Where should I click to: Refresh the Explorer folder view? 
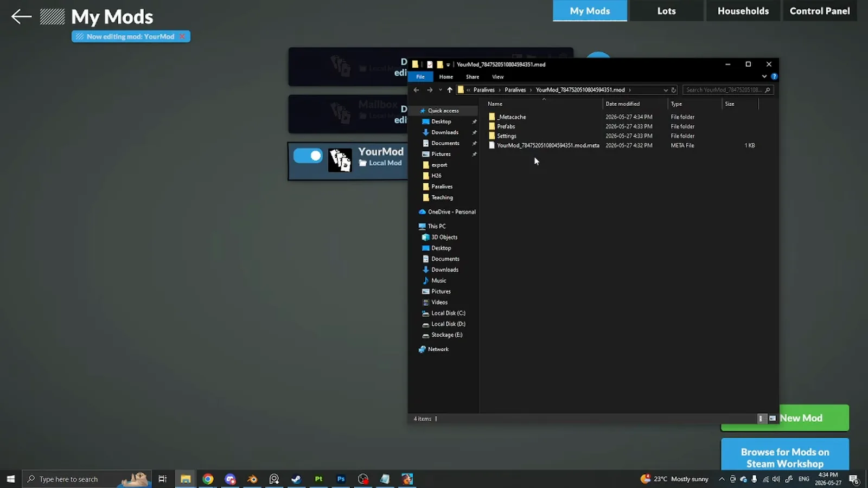(x=674, y=90)
